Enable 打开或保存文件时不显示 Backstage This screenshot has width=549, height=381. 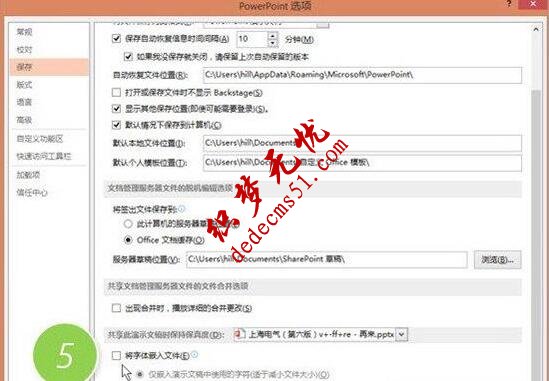[x=116, y=92]
